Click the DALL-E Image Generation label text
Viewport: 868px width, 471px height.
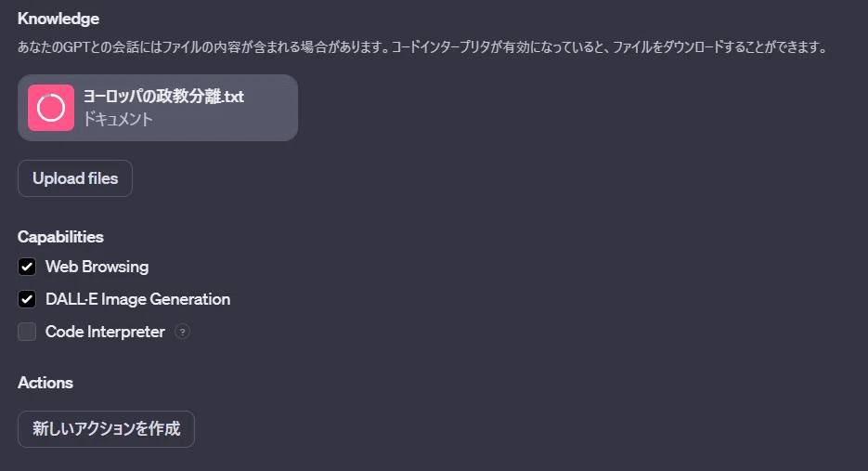click(137, 299)
